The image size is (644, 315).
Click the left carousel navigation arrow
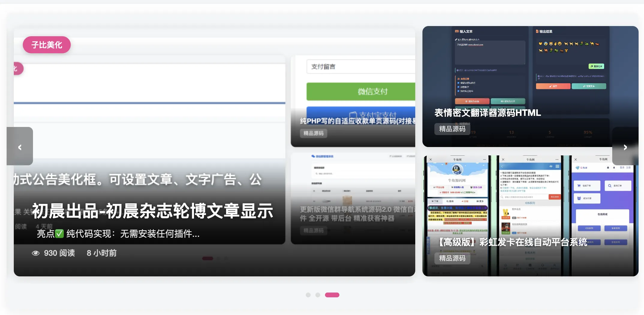pos(20,147)
